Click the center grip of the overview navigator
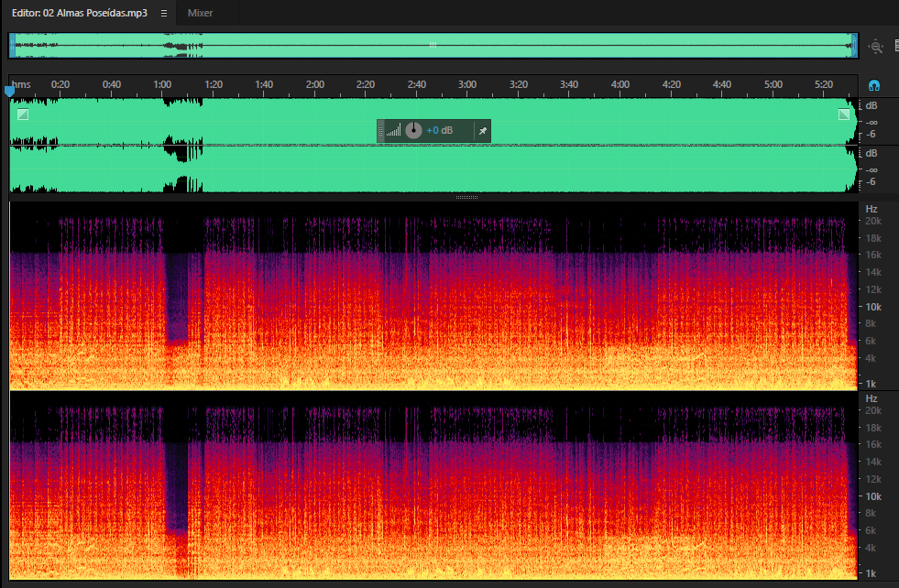The width and height of the screenshot is (899, 588). click(433, 45)
